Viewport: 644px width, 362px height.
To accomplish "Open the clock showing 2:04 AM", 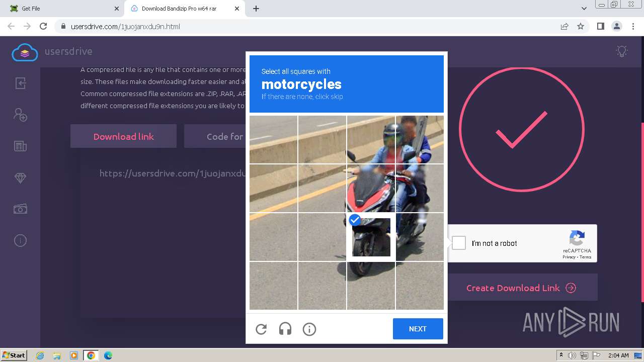I will (x=618, y=355).
